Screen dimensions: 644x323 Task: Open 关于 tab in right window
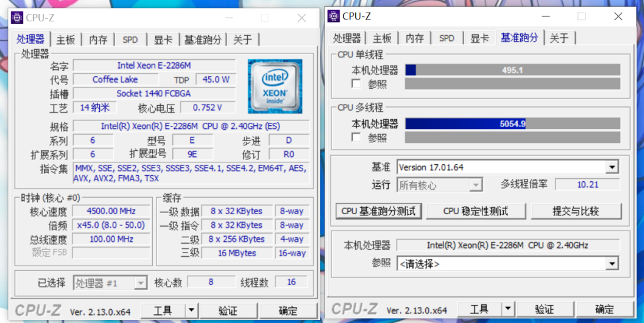[x=559, y=38]
